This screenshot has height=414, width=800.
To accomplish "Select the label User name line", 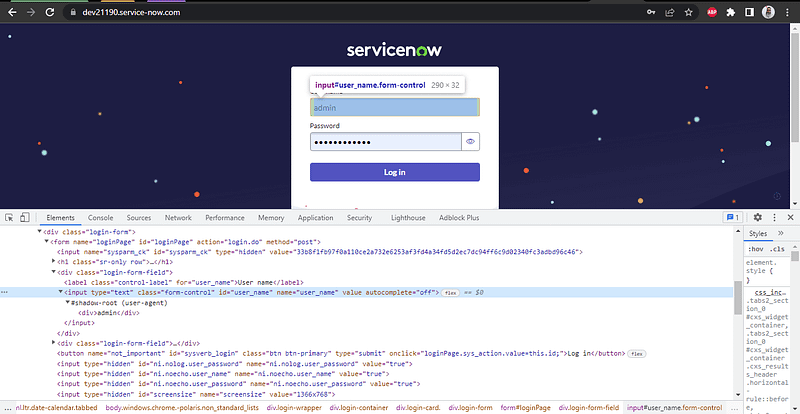I will pos(183,282).
